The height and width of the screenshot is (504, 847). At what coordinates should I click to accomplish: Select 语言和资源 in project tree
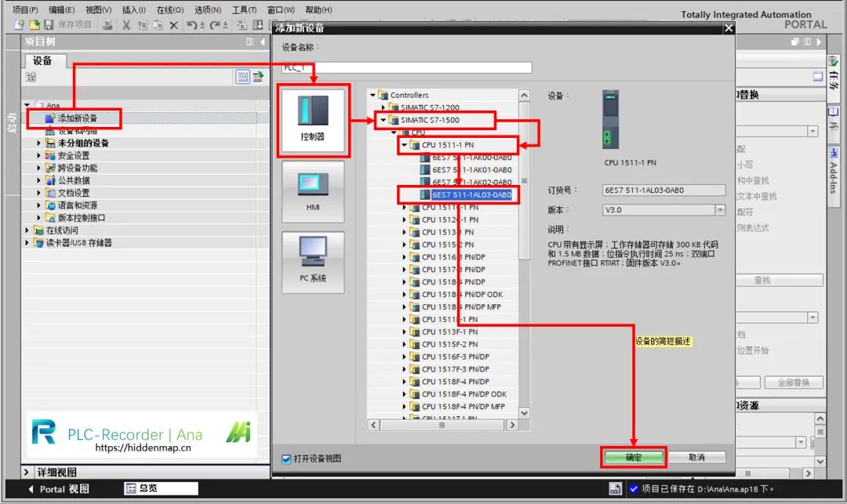(x=77, y=205)
